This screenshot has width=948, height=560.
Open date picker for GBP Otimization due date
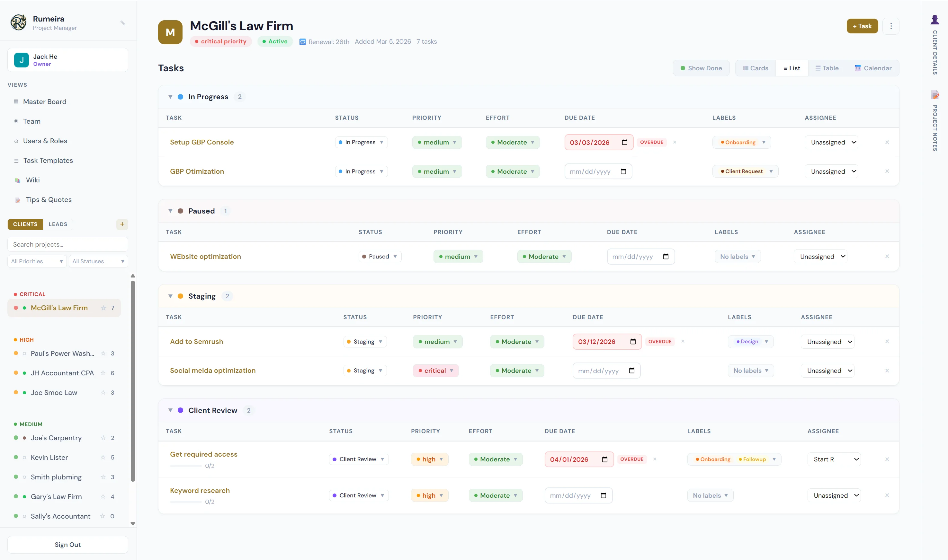[x=623, y=171]
